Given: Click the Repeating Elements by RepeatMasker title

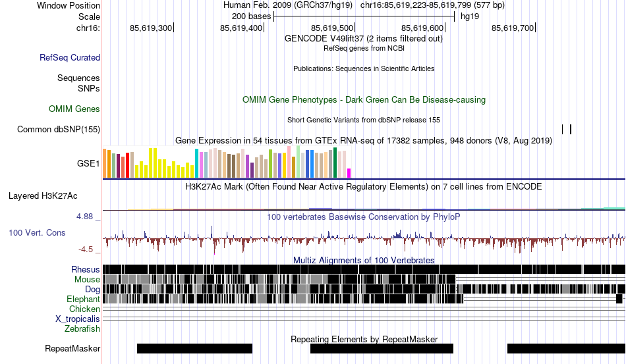Looking at the screenshot, I should [x=364, y=339].
